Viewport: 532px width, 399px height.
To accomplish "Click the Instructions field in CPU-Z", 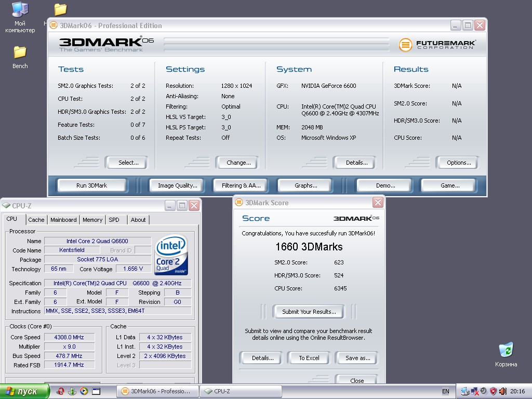I will [118, 311].
